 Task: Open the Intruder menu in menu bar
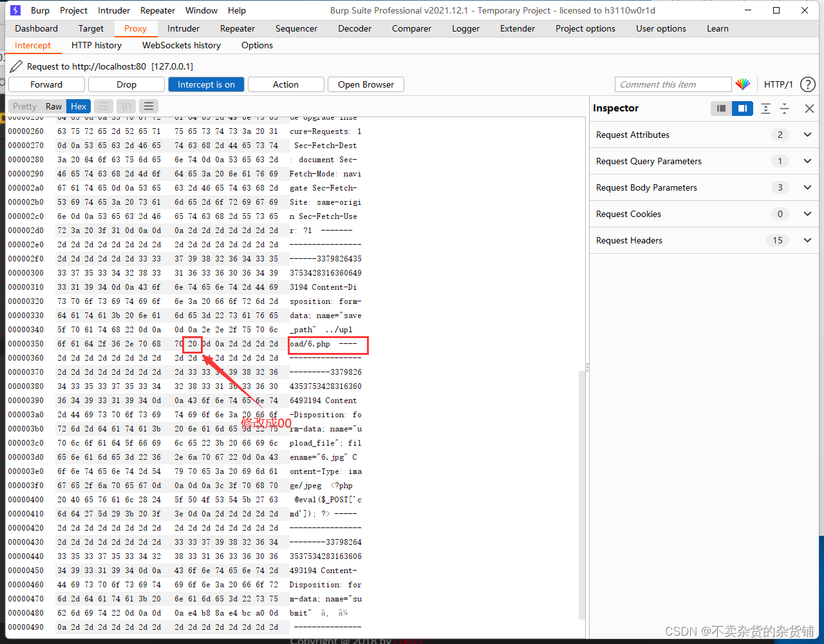[114, 10]
